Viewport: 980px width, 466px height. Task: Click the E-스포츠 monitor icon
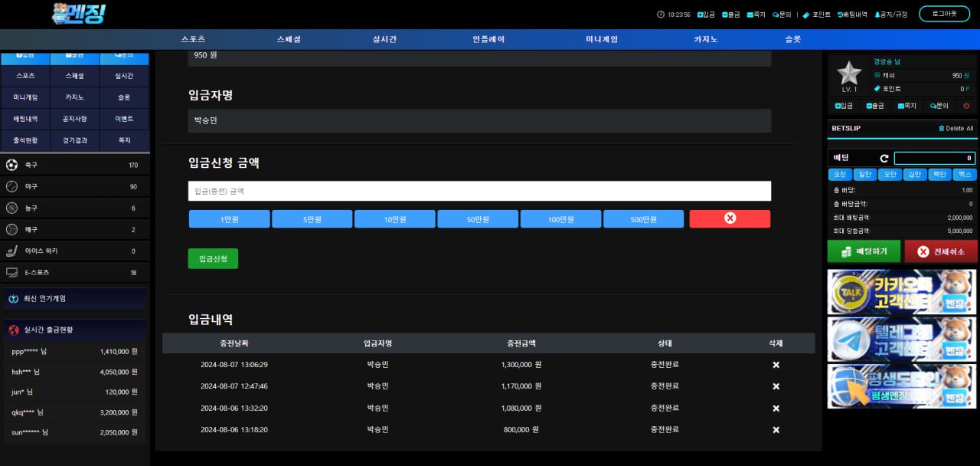[x=12, y=272]
